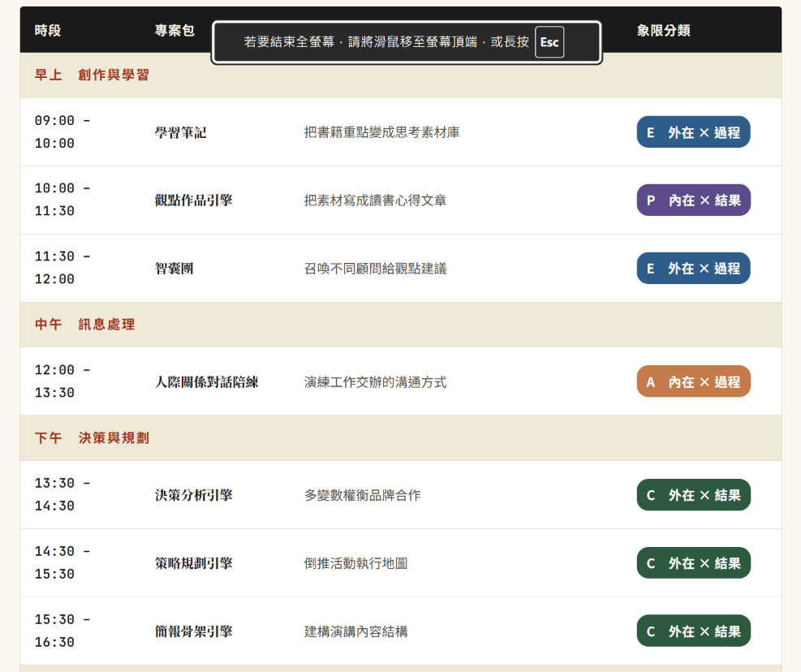Screen dimensions: 801x672
Task: Click the 09:00 - 10:00 time slot
Action: (62, 131)
